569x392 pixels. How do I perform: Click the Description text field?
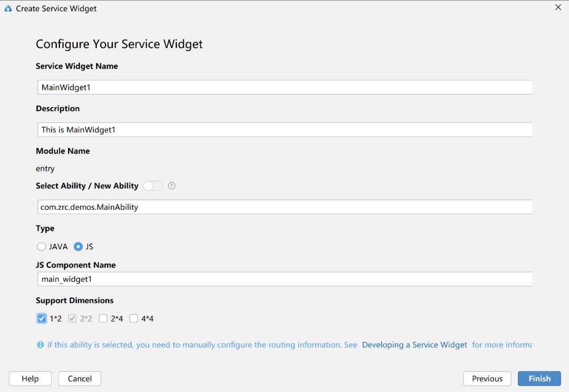(x=284, y=130)
